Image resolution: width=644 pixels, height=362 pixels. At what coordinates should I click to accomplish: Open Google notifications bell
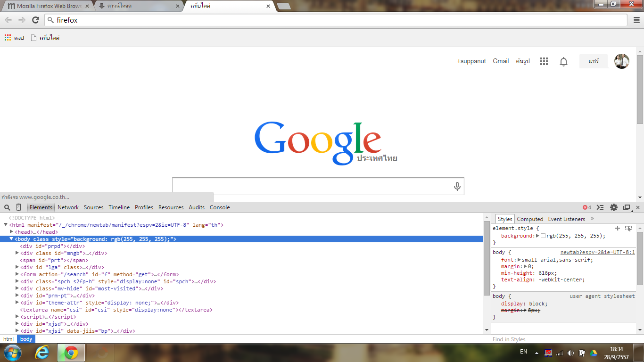(x=563, y=62)
